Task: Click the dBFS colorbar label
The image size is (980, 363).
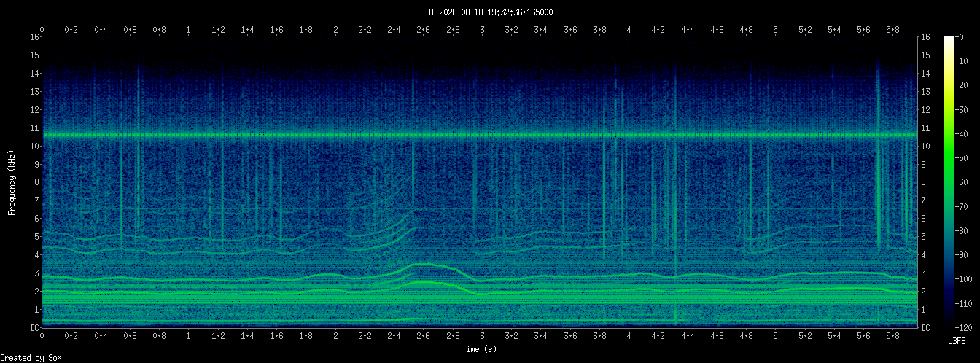Action: 957,341
